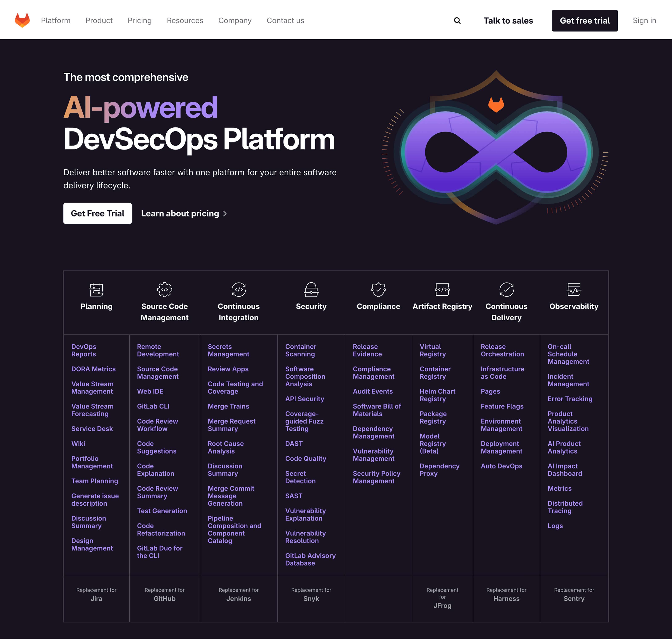Open the Feature Flags link
This screenshot has height=639, width=672.
coord(502,406)
